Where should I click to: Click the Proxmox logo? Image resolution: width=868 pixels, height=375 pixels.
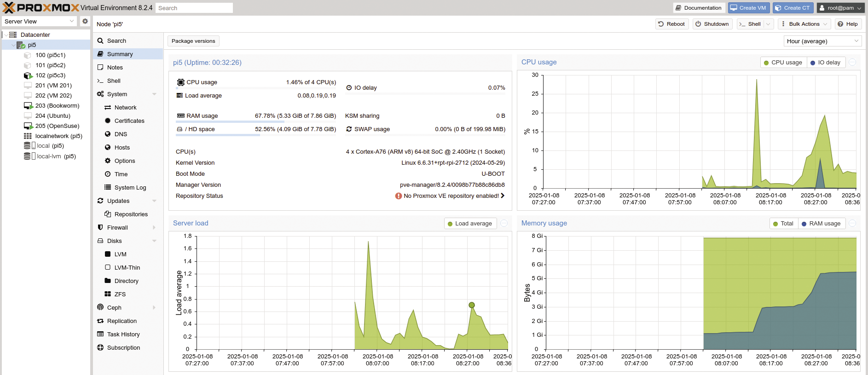(41, 8)
